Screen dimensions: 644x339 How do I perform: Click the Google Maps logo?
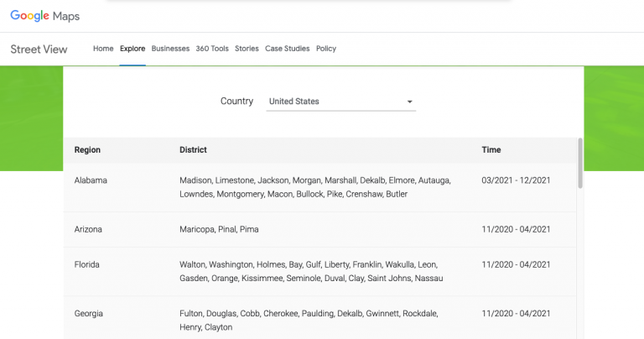pos(44,16)
